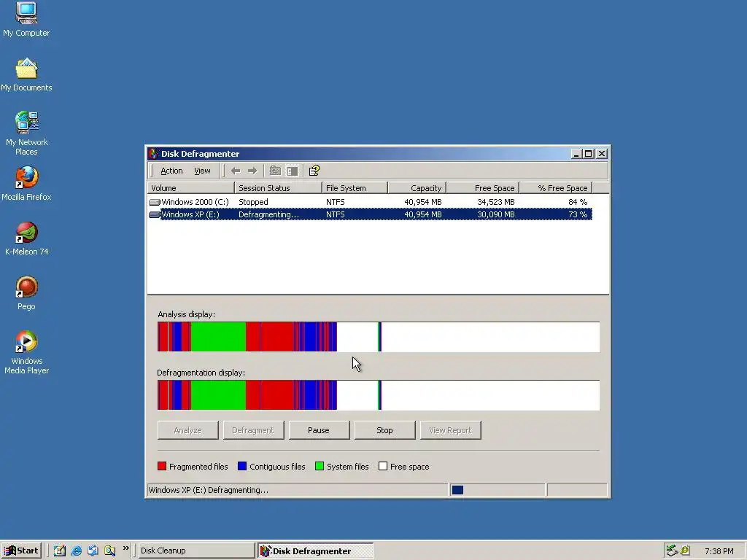Click the '73 %' free space cell
Screen dimensions: 747x560
coord(578,215)
